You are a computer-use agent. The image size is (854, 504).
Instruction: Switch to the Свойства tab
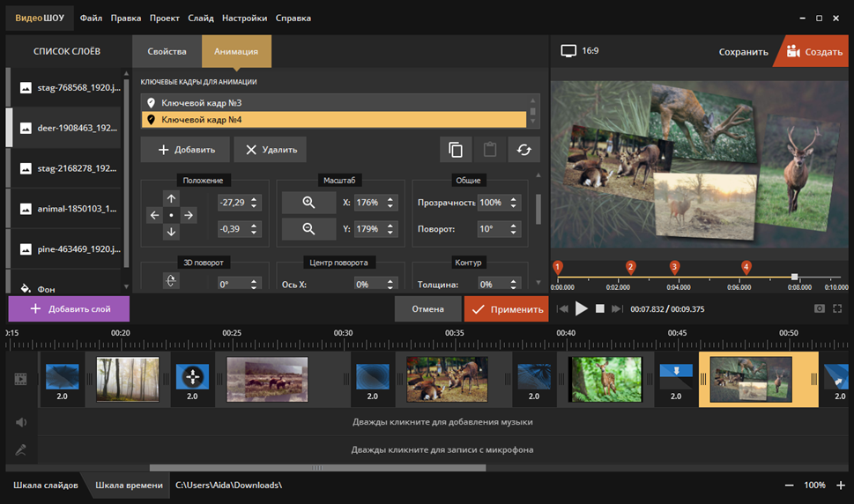(x=167, y=51)
